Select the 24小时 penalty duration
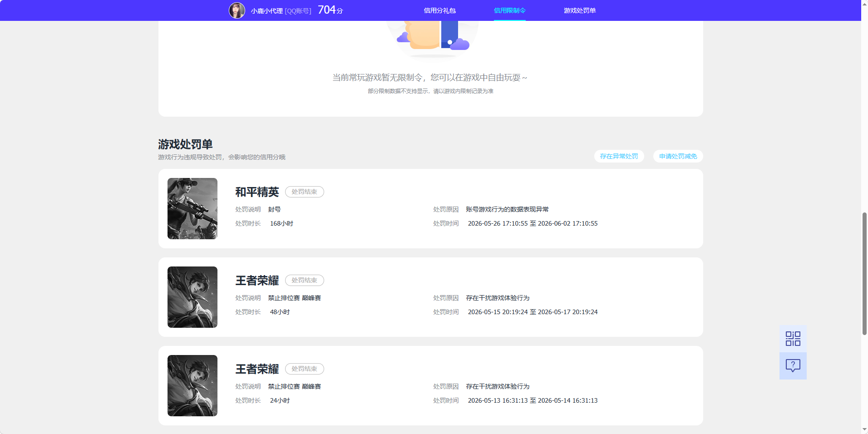868x434 pixels. coord(280,400)
